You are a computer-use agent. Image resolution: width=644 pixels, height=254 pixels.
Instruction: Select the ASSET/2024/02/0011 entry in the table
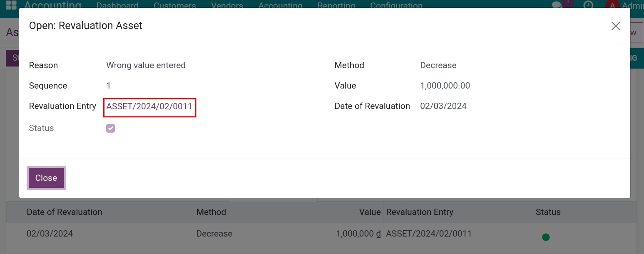pyautogui.click(x=429, y=234)
